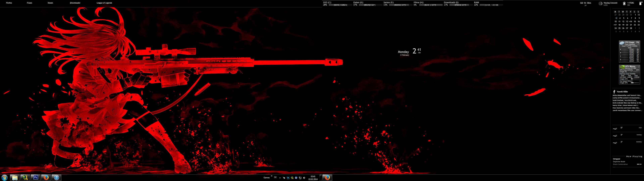Launch Photoshop from the taskbar
This screenshot has height=181, width=644.
coord(36,177)
